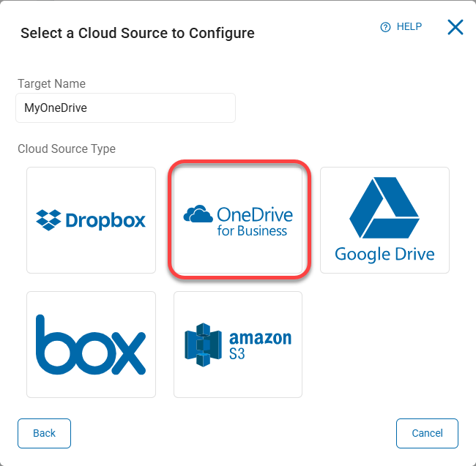Viewport: 476px width, 466px height.
Task: Choose the Amazon S3 tile
Action: click(x=238, y=345)
